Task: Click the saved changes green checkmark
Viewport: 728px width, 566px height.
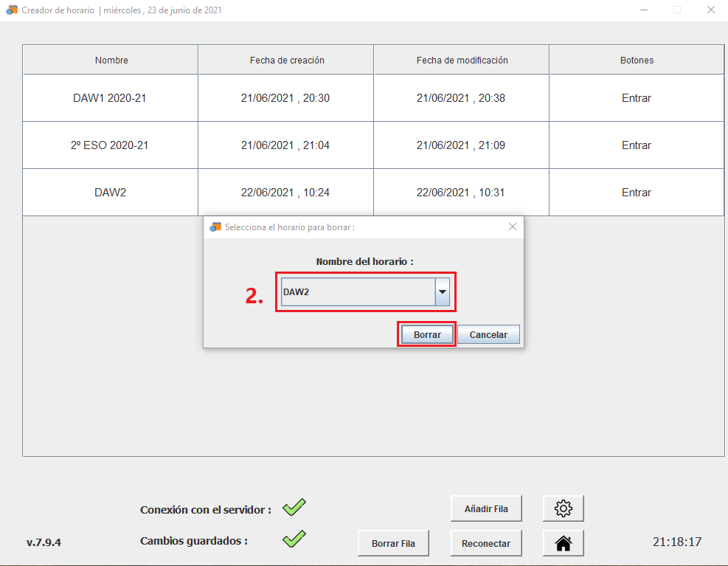Action: 294,539
